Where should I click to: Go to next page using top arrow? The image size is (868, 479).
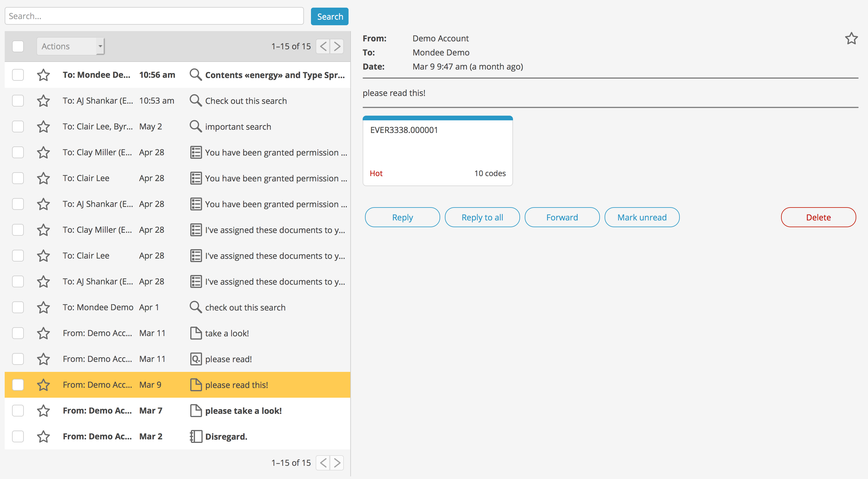(x=337, y=46)
